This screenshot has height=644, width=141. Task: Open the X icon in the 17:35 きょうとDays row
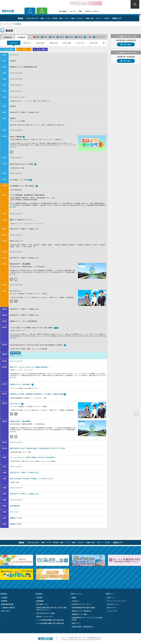coord(16,301)
